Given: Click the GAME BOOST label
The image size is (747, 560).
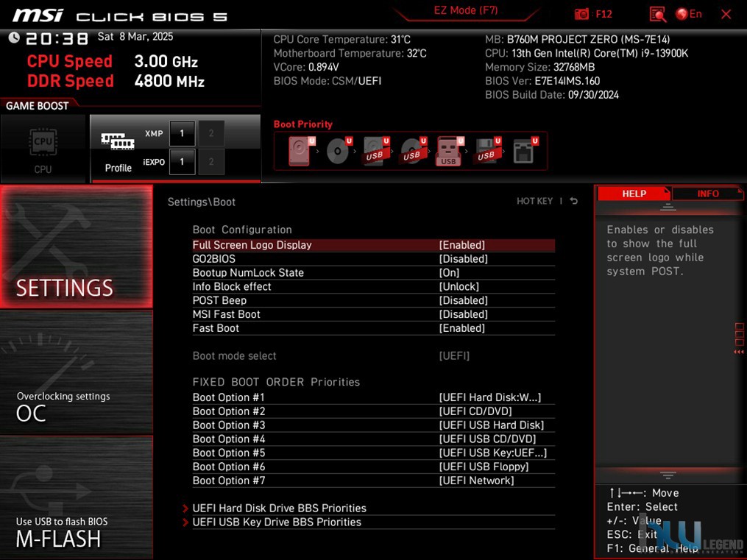Looking at the screenshot, I should point(37,106).
